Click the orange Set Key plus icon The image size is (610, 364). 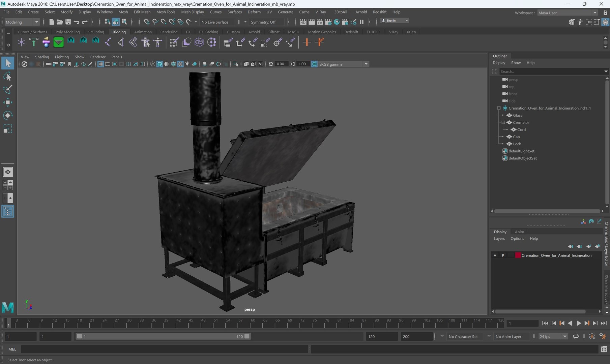pyautogui.click(x=307, y=42)
